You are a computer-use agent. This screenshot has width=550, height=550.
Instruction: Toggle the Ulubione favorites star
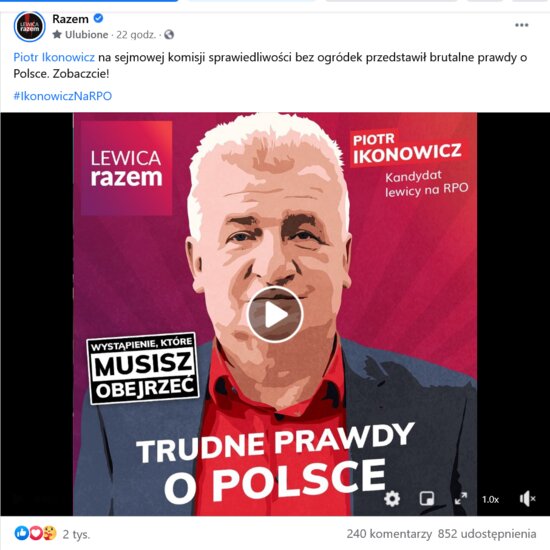coord(57,34)
